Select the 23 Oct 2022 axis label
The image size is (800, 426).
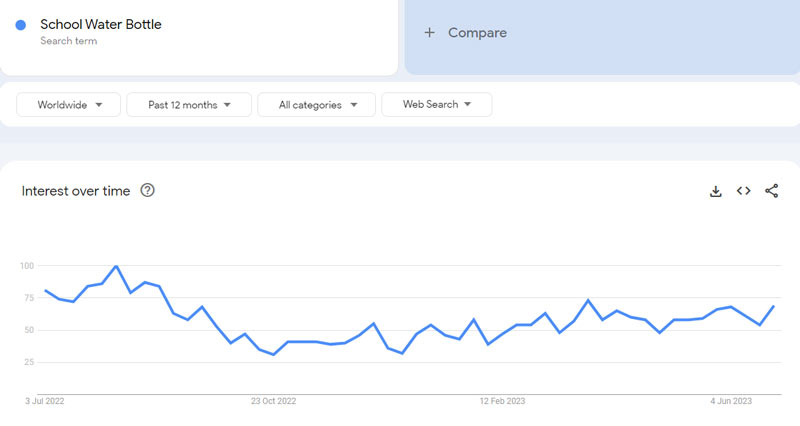(x=273, y=401)
